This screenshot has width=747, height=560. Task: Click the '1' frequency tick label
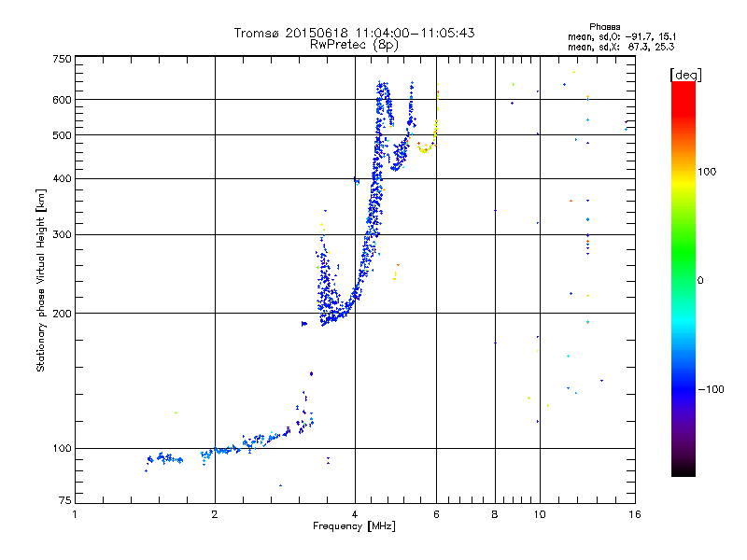pyautogui.click(x=75, y=514)
